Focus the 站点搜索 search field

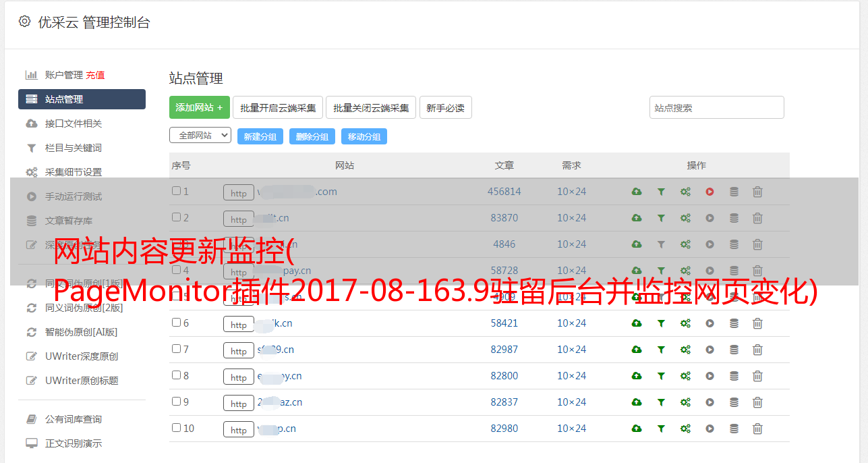point(717,107)
